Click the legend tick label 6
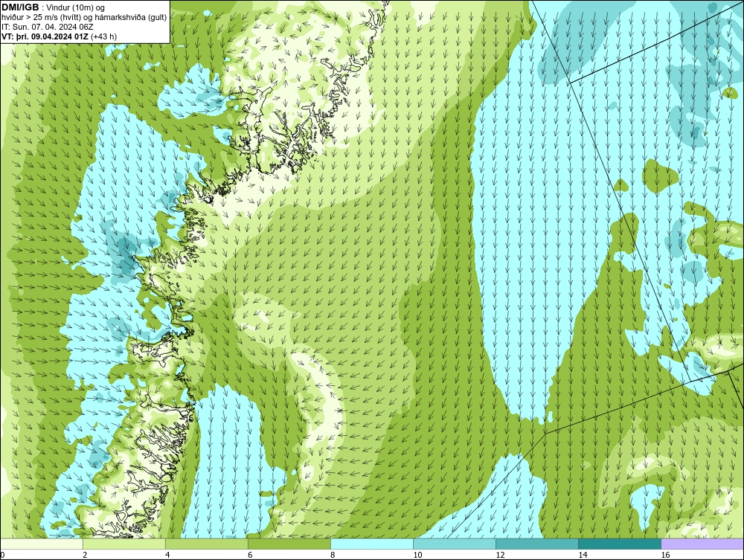 (x=250, y=555)
